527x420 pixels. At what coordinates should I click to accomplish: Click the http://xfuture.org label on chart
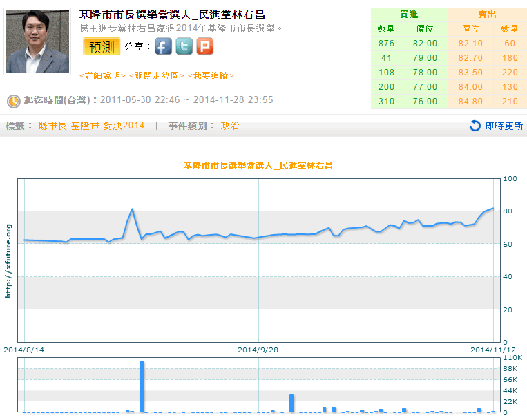8,261
